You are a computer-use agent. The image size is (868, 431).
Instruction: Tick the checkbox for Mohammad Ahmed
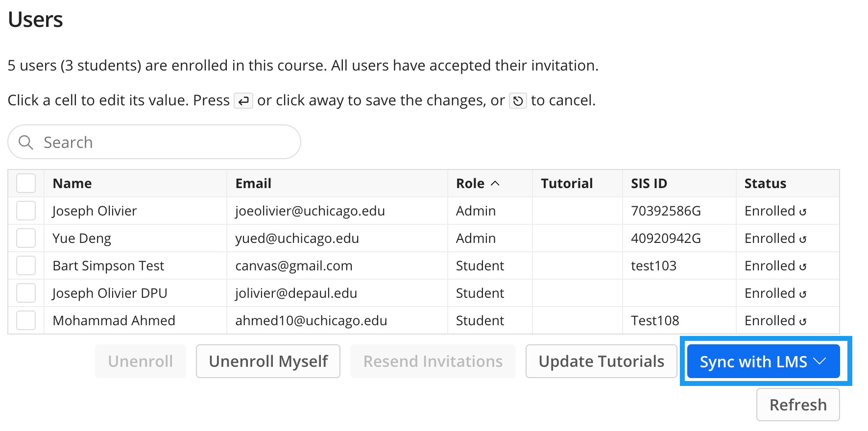26,320
